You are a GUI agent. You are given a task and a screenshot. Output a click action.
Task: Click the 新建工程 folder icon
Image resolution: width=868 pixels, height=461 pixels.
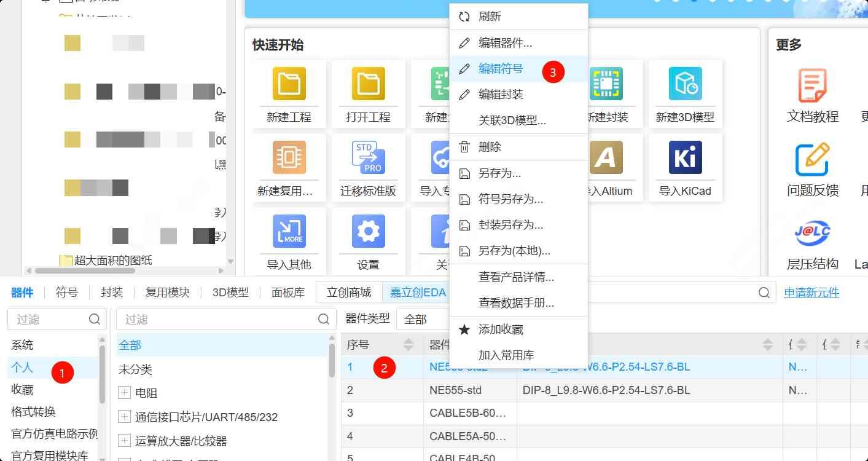point(289,84)
